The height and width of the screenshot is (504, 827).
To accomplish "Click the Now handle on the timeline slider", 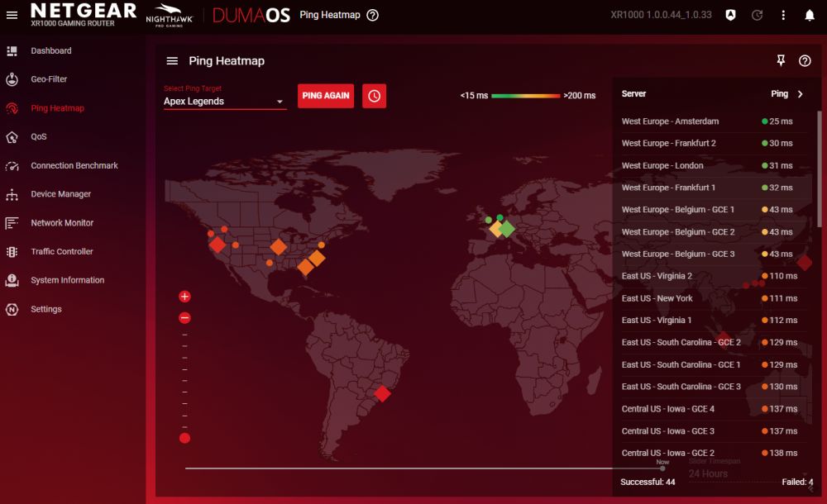I will tap(662, 468).
